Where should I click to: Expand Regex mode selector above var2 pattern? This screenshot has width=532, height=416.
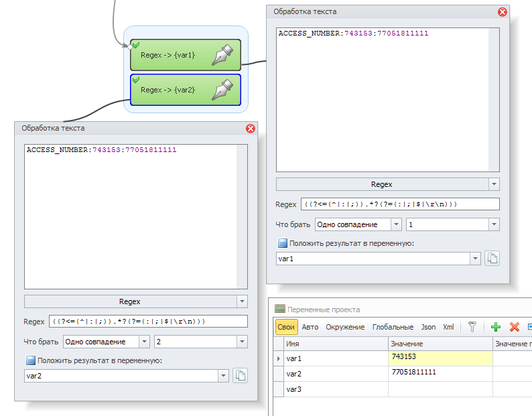242,301
